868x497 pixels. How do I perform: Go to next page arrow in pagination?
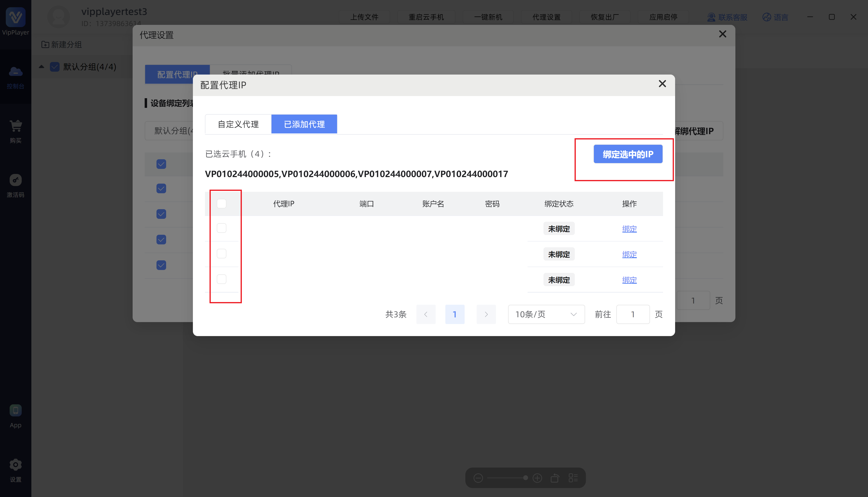click(x=486, y=314)
